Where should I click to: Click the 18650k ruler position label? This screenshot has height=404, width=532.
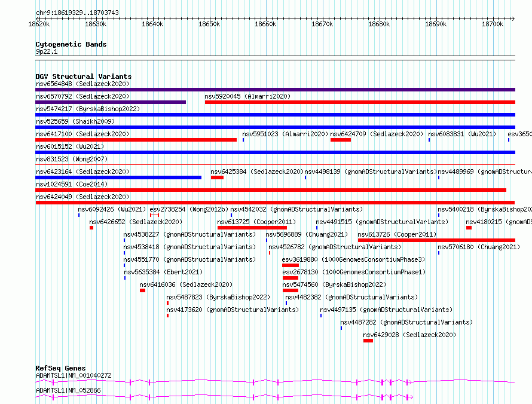pos(209,24)
